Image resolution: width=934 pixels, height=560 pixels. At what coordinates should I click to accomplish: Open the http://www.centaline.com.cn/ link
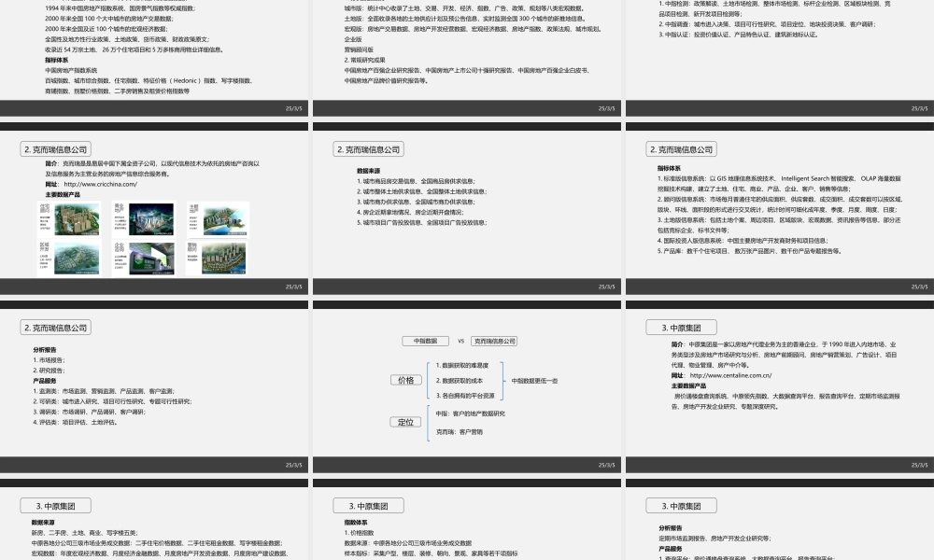730,375
